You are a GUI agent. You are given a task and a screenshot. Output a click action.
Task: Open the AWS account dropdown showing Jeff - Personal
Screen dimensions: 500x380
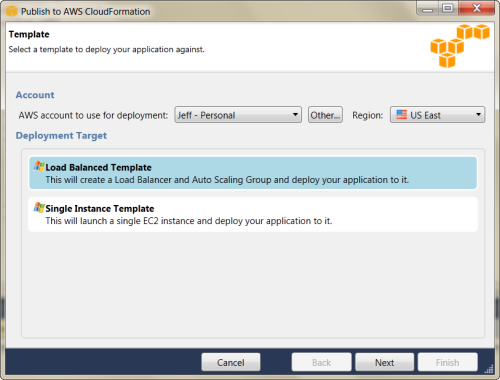click(x=238, y=115)
